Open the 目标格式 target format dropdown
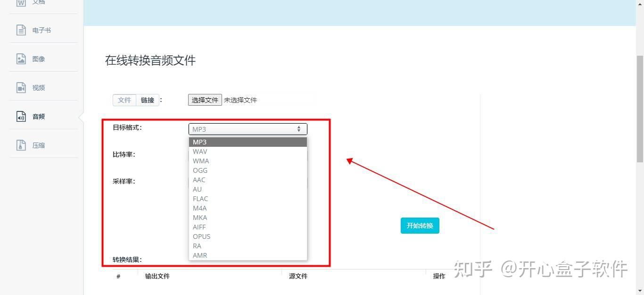Screen dimensions: 644x295 pyautogui.click(x=248, y=129)
